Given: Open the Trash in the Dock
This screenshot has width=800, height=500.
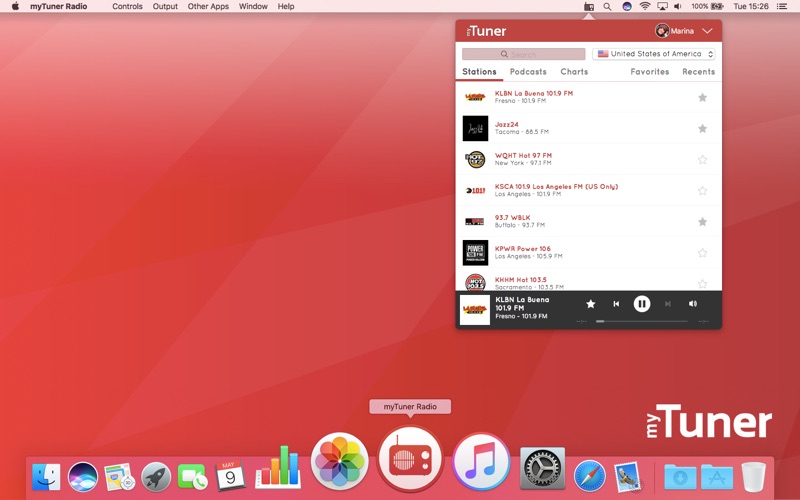Looking at the screenshot, I should click(753, 477).
